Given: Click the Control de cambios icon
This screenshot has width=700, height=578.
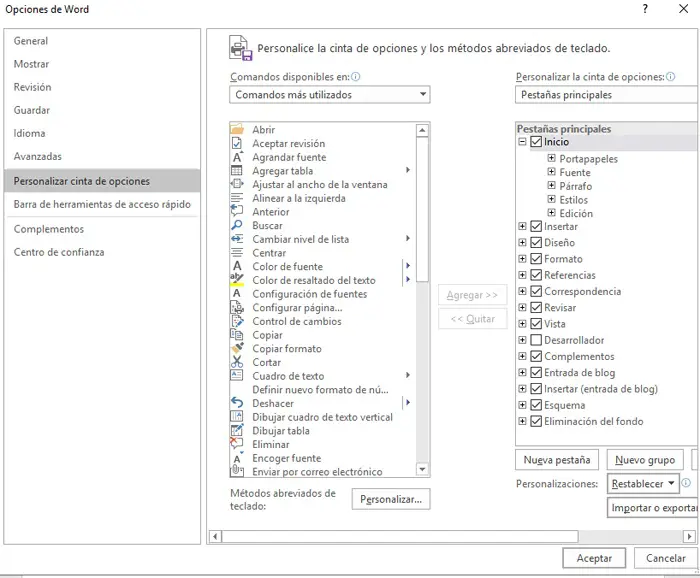Looking at the screenshot, I should (x=237, y=321).
